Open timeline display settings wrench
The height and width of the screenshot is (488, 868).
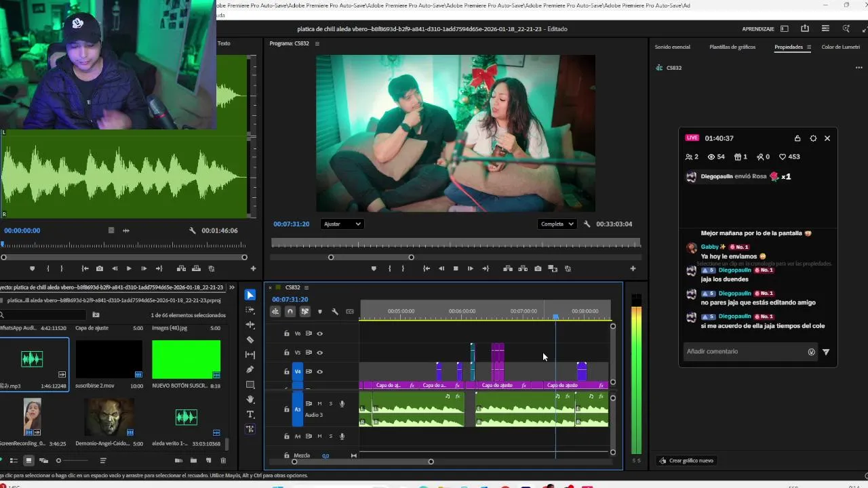[x=335, y=312]
